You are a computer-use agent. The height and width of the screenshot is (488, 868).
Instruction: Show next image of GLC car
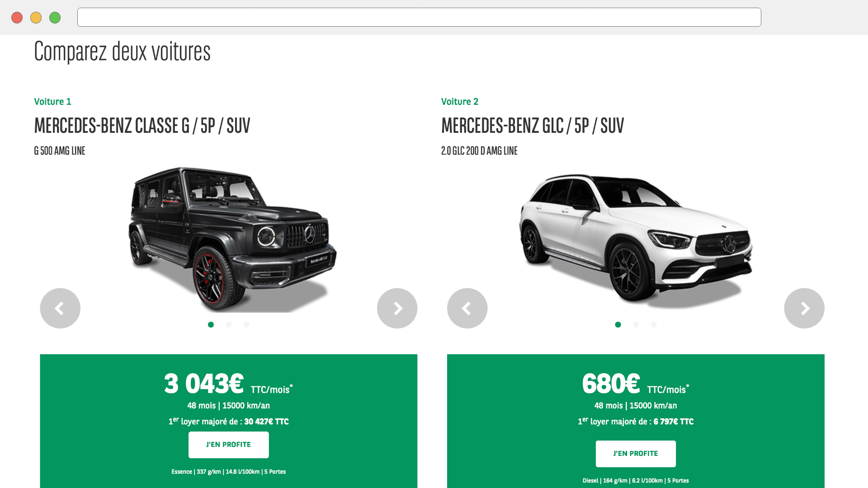pyautogui.click(x=804, y=308)
